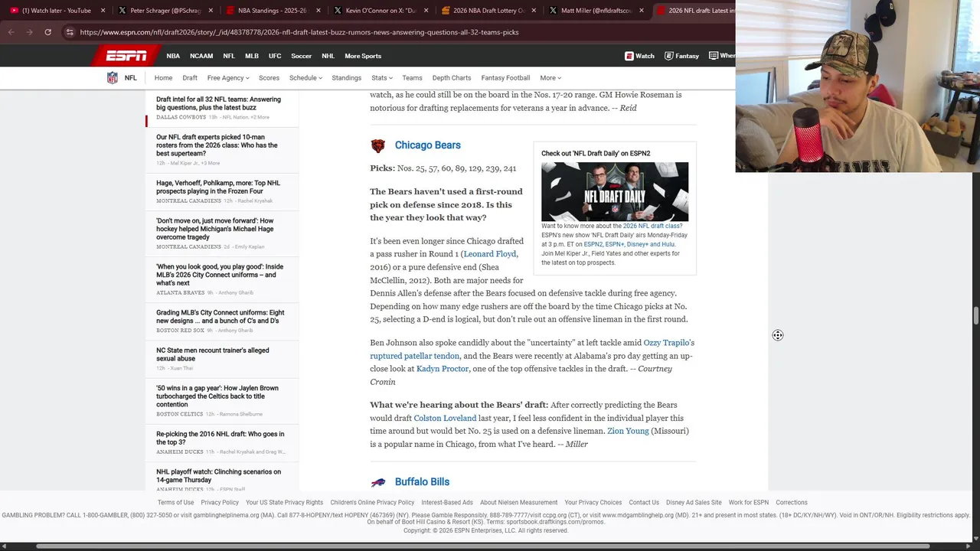Open MLB City Connect uniforms grading story

click(220, 317)
